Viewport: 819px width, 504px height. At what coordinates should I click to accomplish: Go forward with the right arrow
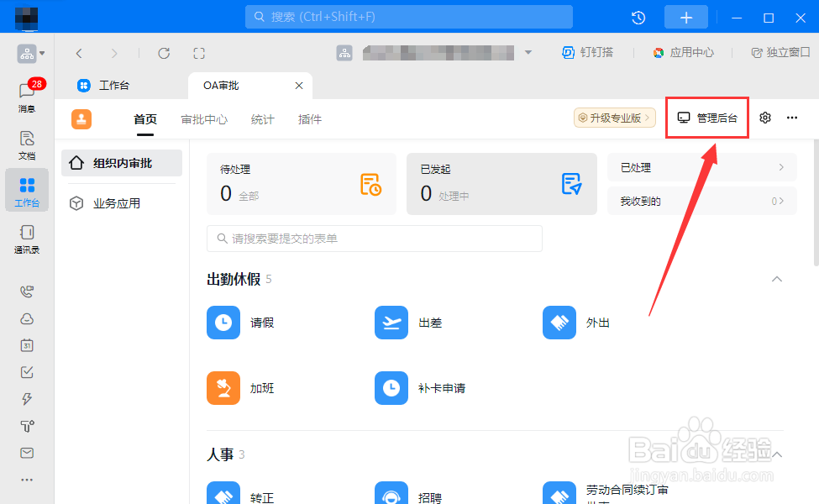coord(114,53)
